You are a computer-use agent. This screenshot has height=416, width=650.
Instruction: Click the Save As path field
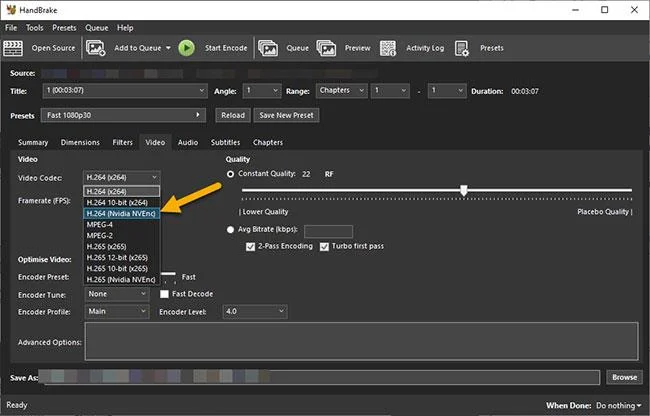[x=319, y=377]
